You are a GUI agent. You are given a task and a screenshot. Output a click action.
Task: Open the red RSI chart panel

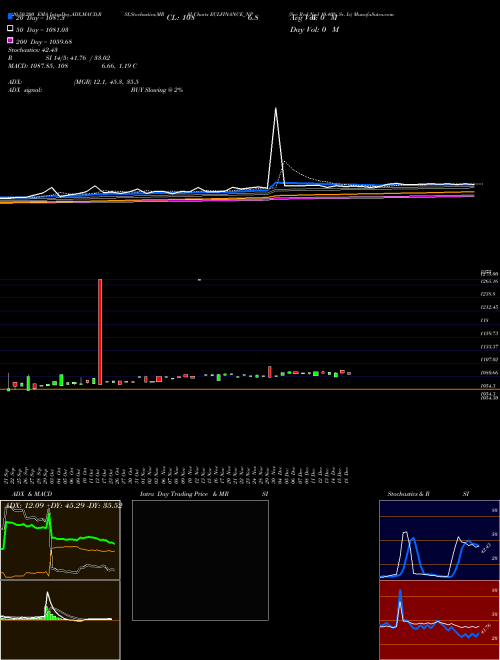coord(439,620)
